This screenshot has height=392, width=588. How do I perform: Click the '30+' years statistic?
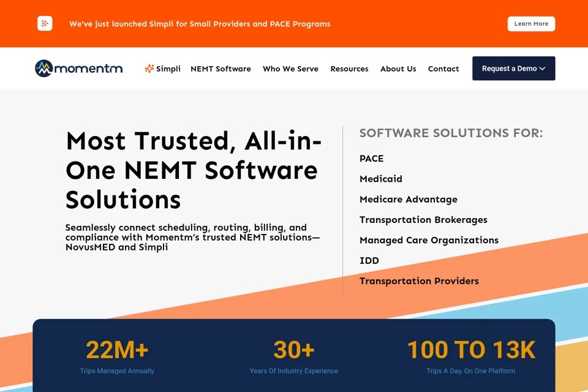293,350
